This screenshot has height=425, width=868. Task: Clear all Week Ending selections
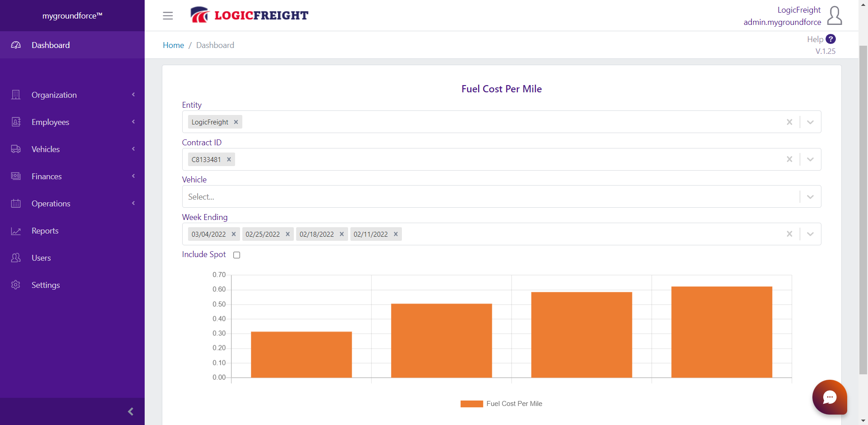[789, 234]
